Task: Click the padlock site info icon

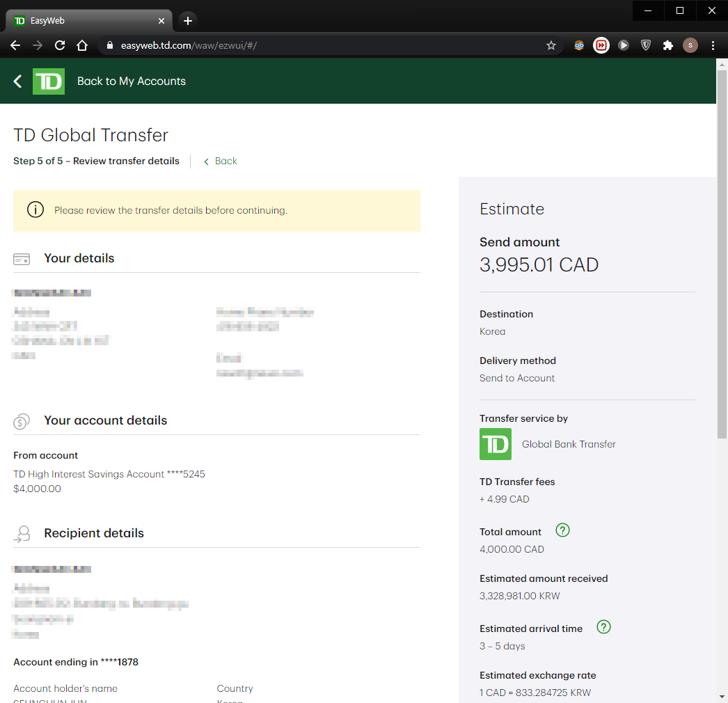Action: pos(110,45)
